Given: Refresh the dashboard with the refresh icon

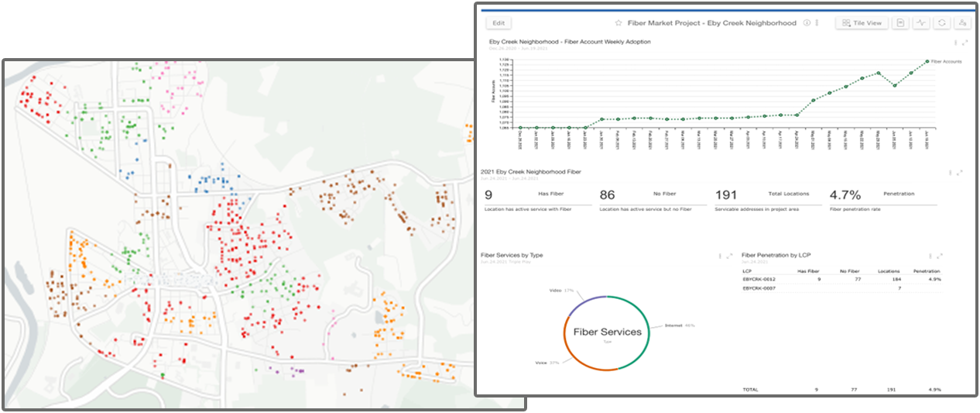Looking at the screenshot, I should coord(941,23).
